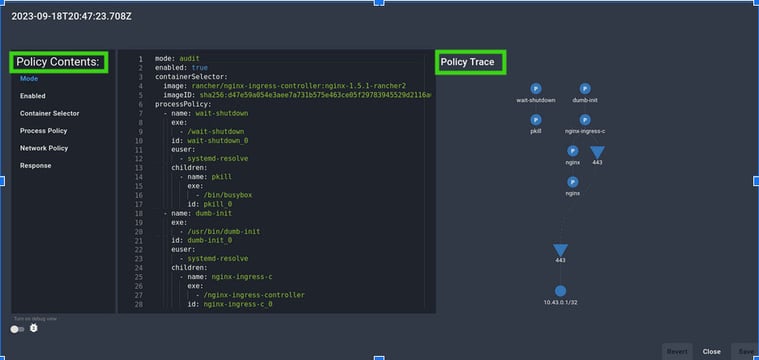Image resolution: width=759 pixels, height=360 pixels.
Task: Click the '/bin/busybox' path
Action: [x=228, y=195]
